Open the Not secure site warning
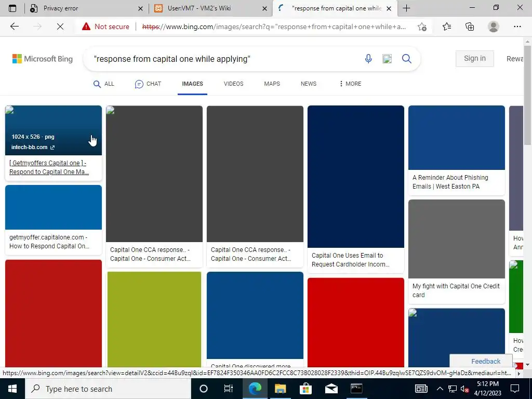The height and width of the screenshot is (399, 532). [x=105, y=26]
